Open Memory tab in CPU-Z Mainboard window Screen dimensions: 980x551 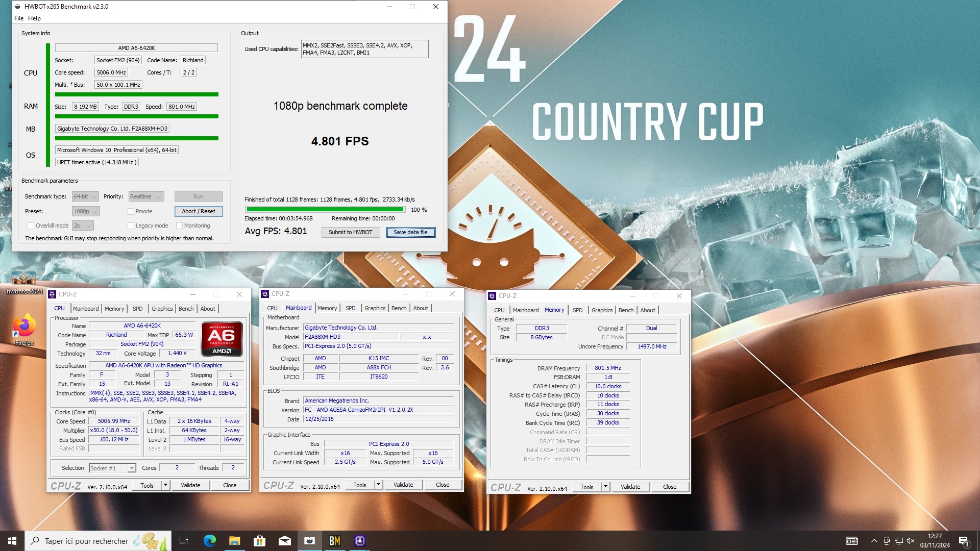click(327, 308)
